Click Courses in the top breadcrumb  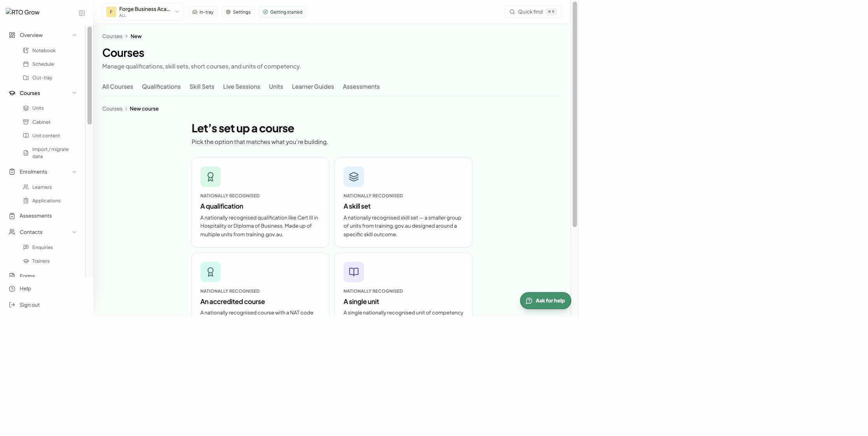(112, 37)
